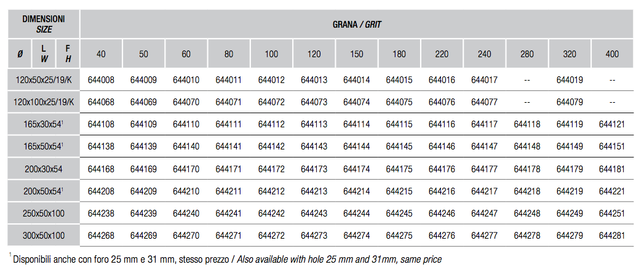
Task: Click product code 644245
Action: point(399,213)
